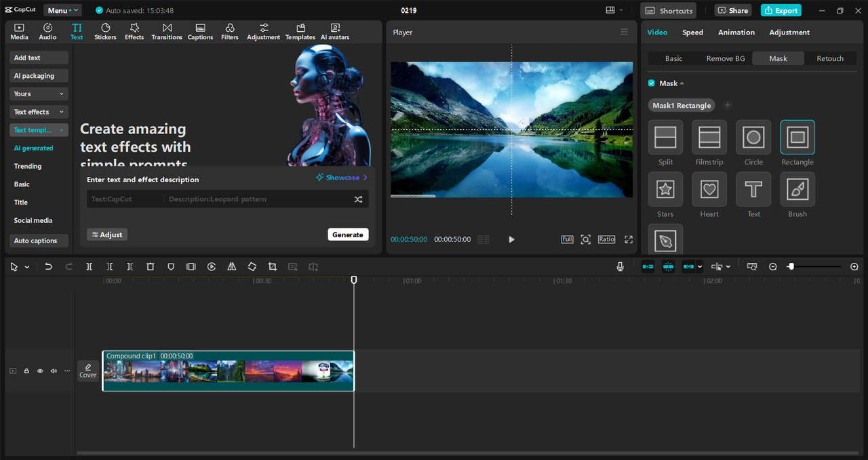This screenshot has width=868, height=460.
Task: Click the Export button
Action: pos(781,10)
